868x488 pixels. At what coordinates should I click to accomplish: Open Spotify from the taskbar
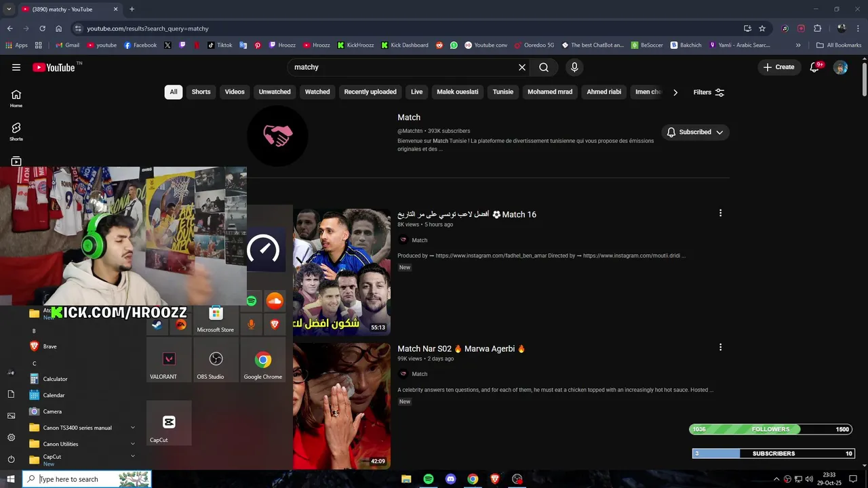[x=429, y=479]
